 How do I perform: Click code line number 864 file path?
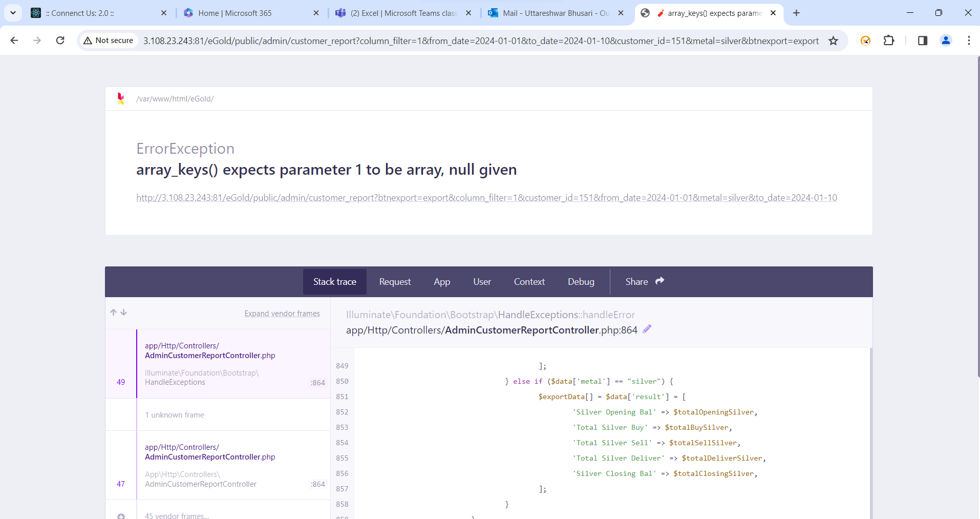(492, 330)
